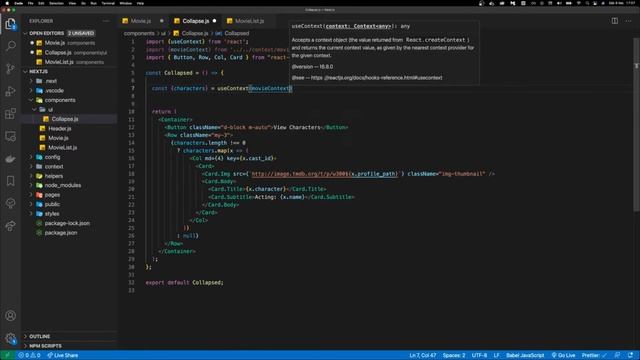
Task: Expand the .next folder
Action: coord(51,81)
